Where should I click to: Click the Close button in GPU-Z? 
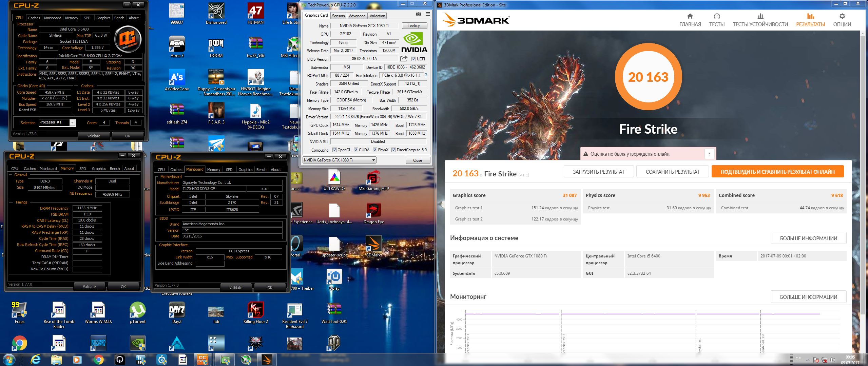click(418, 160)
